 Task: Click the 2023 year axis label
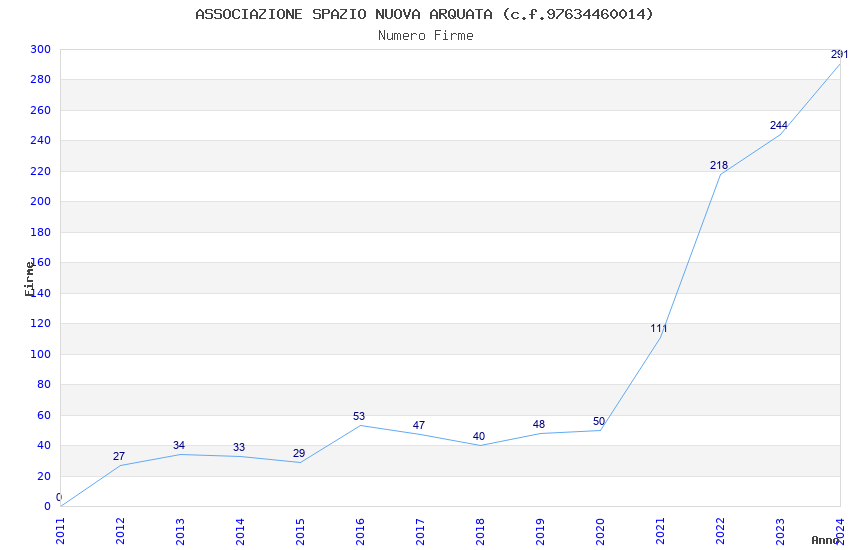pyautogui.click(x=780, y=531)
